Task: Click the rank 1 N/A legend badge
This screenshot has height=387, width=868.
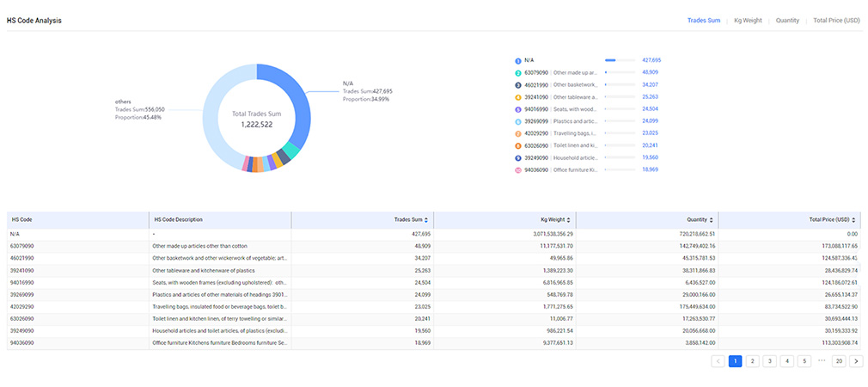Action: point(518,60)
